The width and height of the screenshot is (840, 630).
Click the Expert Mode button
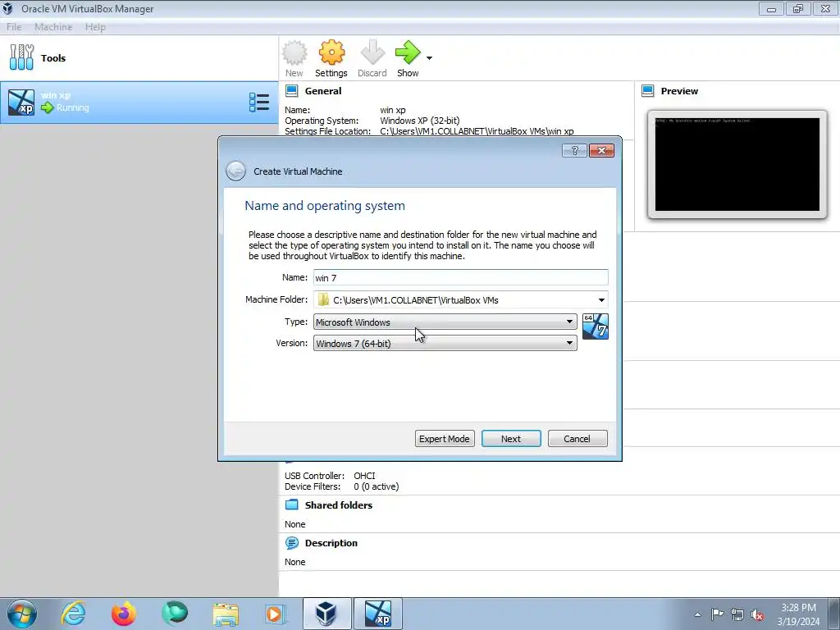[445, 439]
